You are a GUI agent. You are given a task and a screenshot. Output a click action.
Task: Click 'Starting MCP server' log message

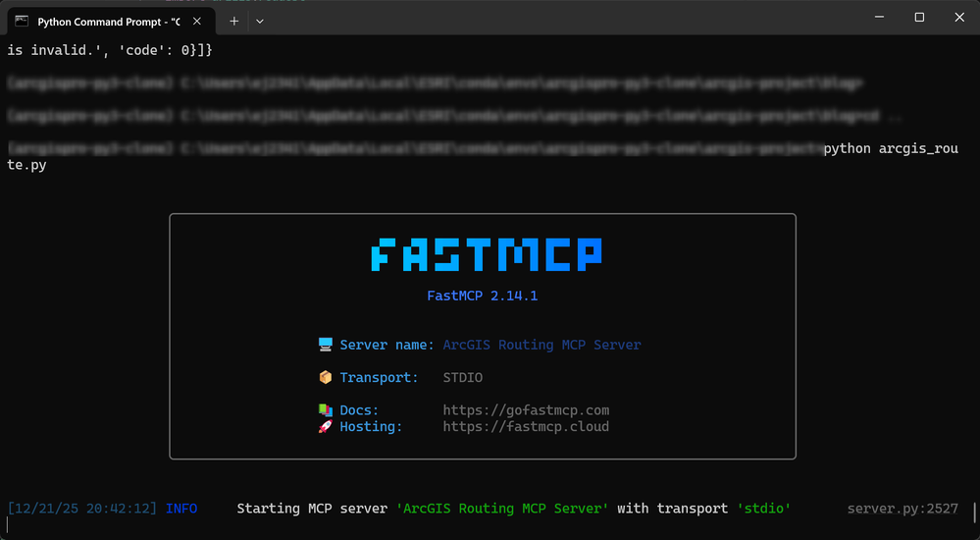click(x=312, y=509)
